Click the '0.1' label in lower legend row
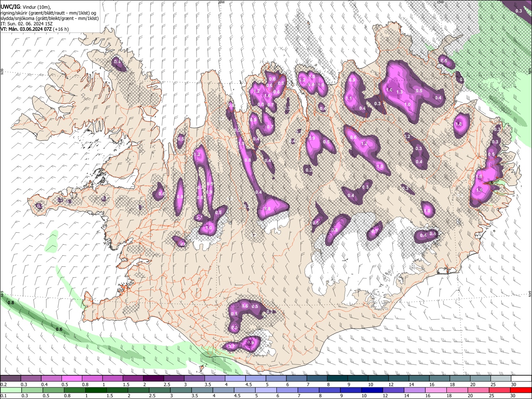 3,396
